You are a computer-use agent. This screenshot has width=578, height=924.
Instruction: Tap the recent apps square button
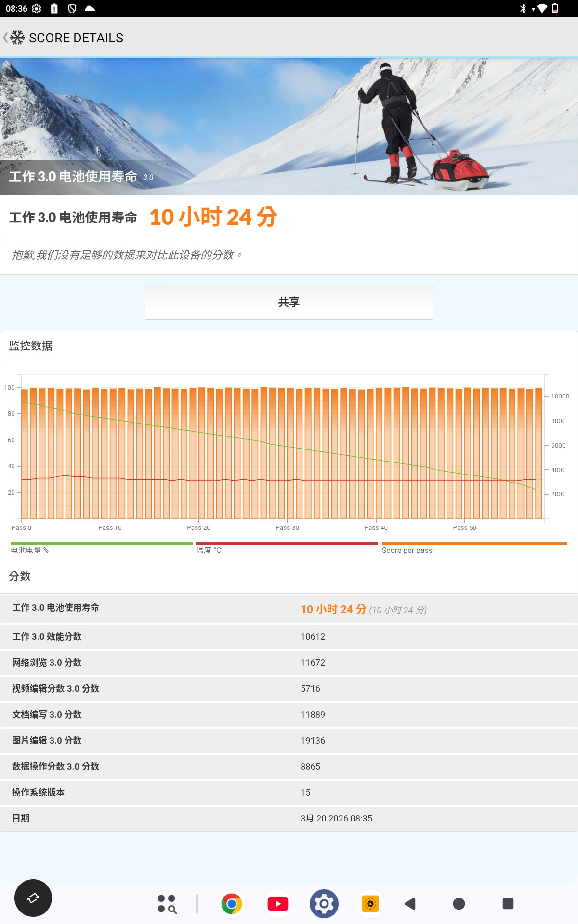(x=508, y=904)
